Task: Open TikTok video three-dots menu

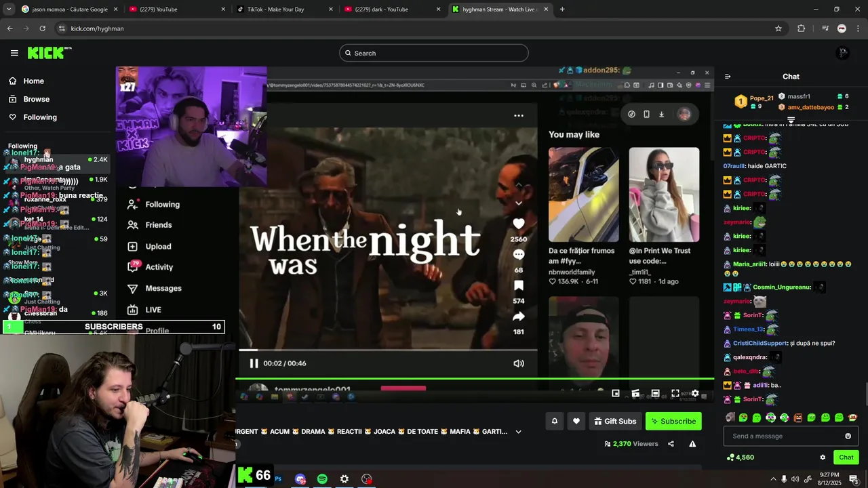Action: pos(519,116)
